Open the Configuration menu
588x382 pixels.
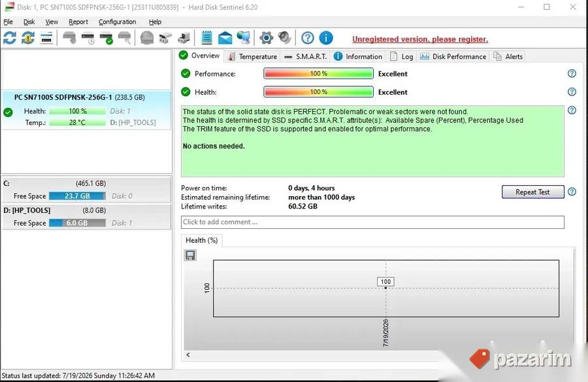click(118, 22)
